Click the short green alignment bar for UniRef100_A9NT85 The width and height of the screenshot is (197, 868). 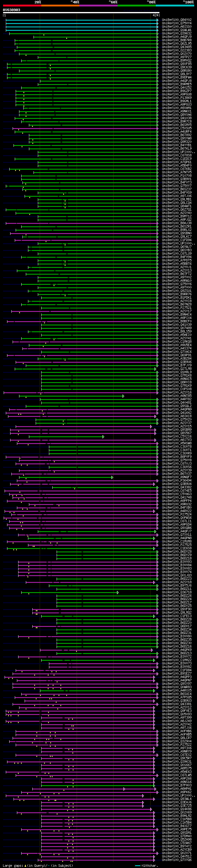[71, 396]
